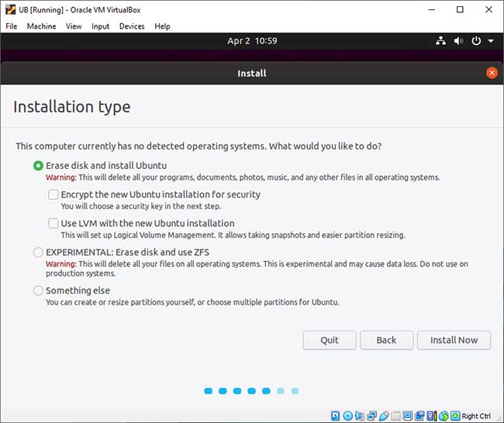The image size is (504, 423).
Task: Click the optical drive indicator in status bar
Action: (348, 415)
